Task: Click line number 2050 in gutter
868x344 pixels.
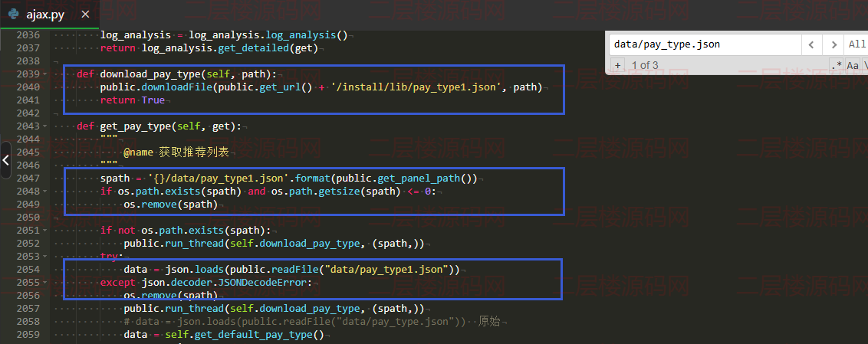Action: click(x=28, y=218)
